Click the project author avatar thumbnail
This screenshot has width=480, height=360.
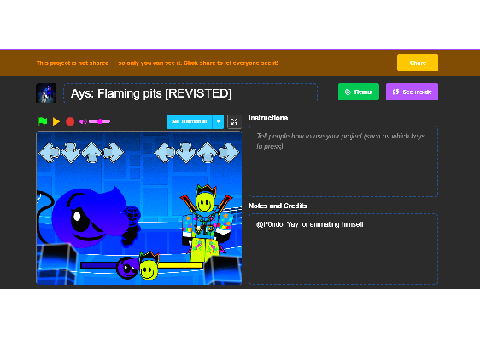coord(46,93)
